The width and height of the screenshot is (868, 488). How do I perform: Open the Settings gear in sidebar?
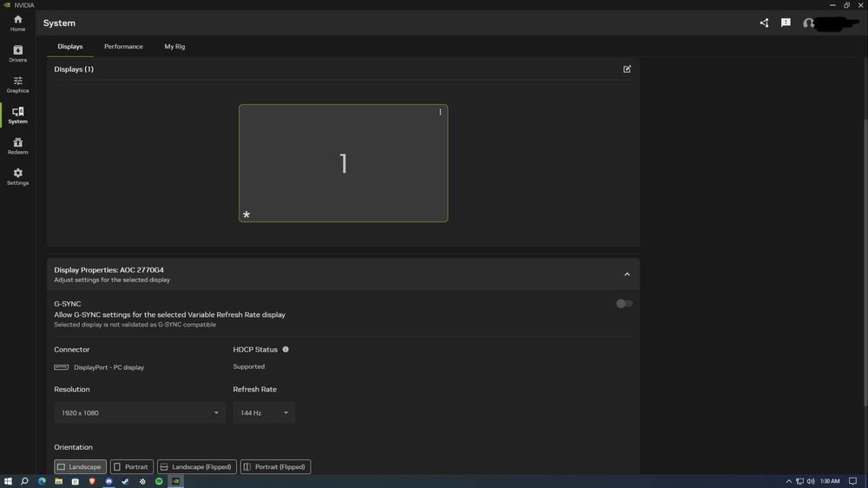tap(17, 176)
